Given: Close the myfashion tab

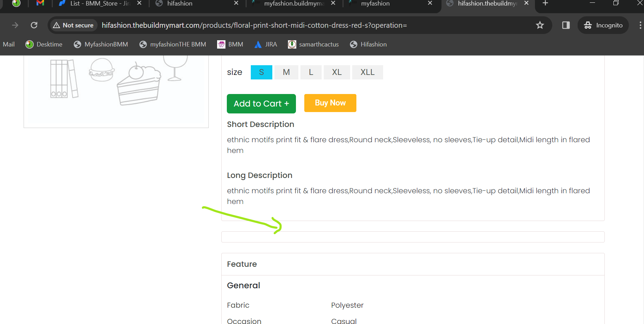Looking at the screenshot, I should [x=430, y=3].
